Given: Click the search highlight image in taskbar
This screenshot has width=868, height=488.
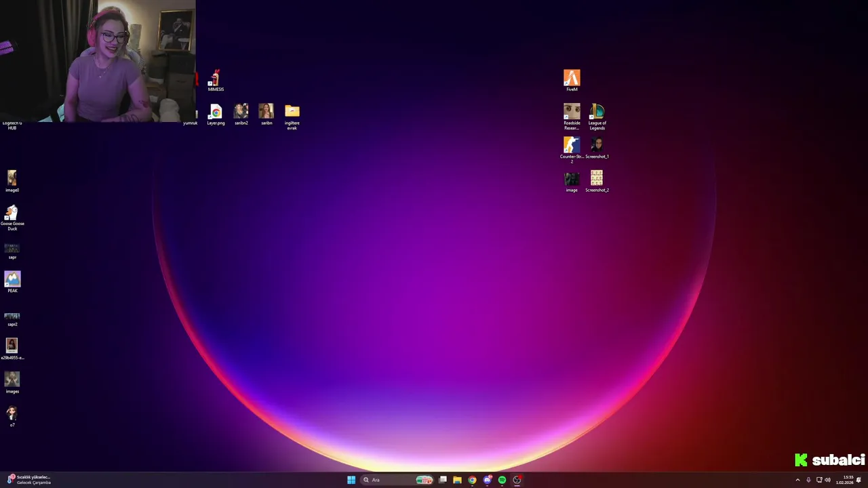Looking at the screenshot, I should [424, 480].
